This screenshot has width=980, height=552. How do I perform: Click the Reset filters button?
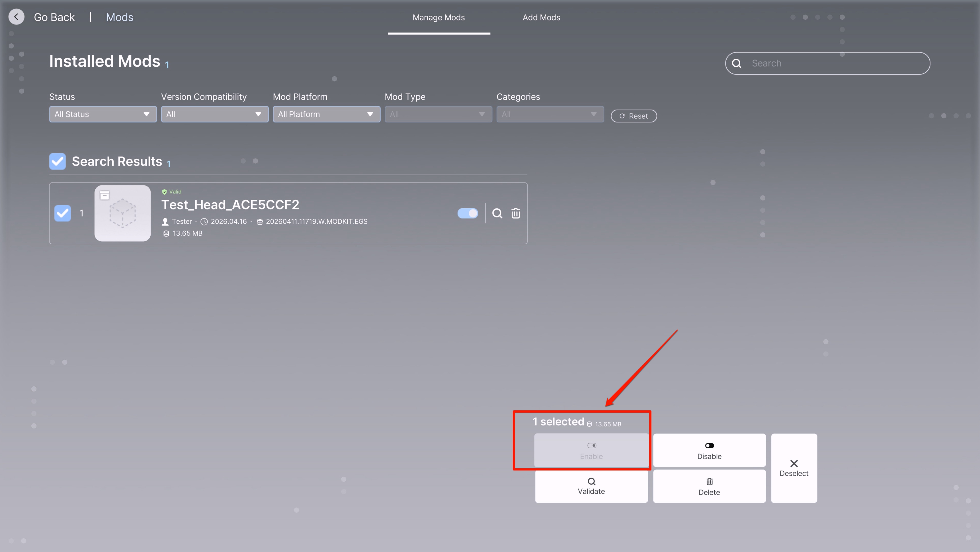pyautogui.click(x=633, y=116)
